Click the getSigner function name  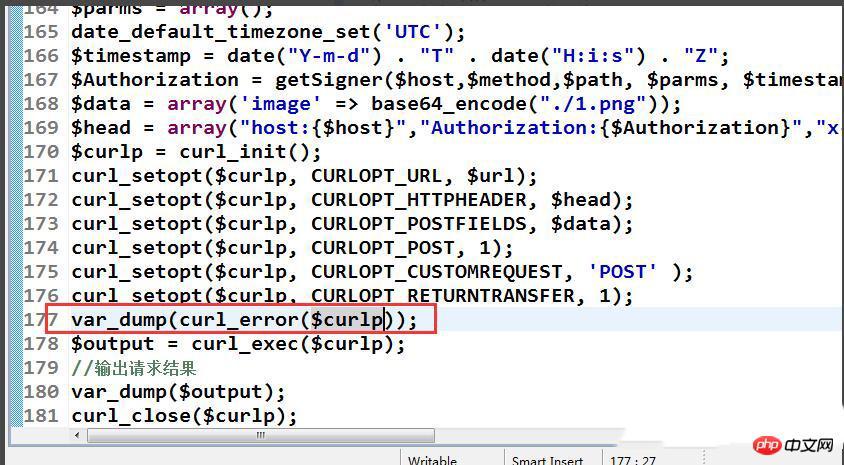[329, 80]
